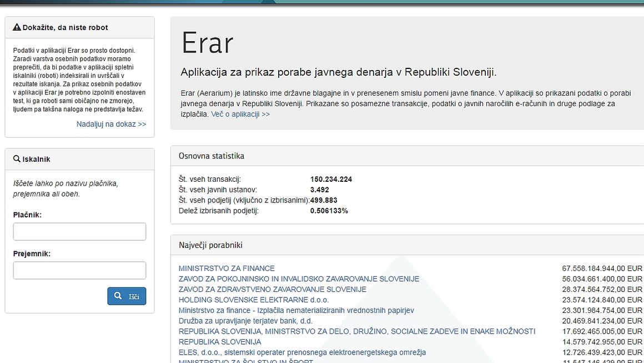This screenshot has width=644, height=363.
Task: Open MINISTRSTVO ZA FINANCE entry
Action: click(x=227, y=268)
